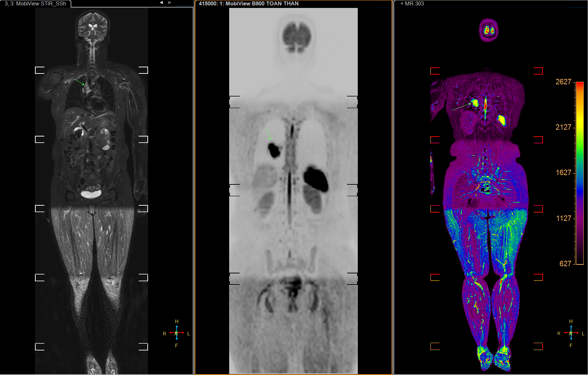Viewport: 588px width, 375px height.
Task: Click the rainbow color scale bar
Action: pos(580,173)
